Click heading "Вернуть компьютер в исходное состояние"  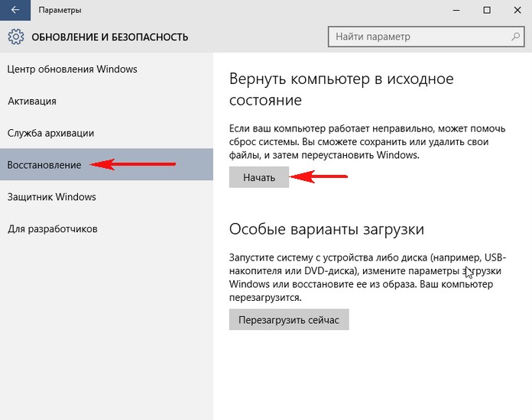tap(342, 89)
